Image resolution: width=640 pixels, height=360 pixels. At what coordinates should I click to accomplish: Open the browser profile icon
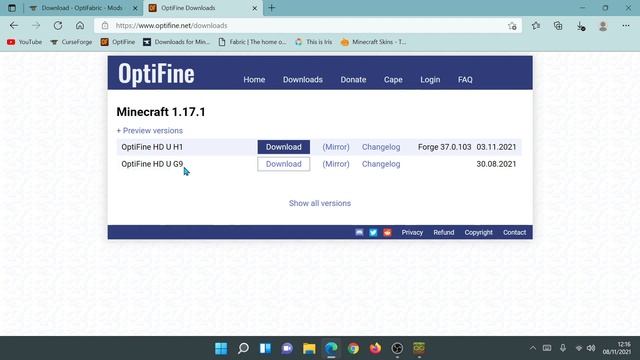(603, 26)
